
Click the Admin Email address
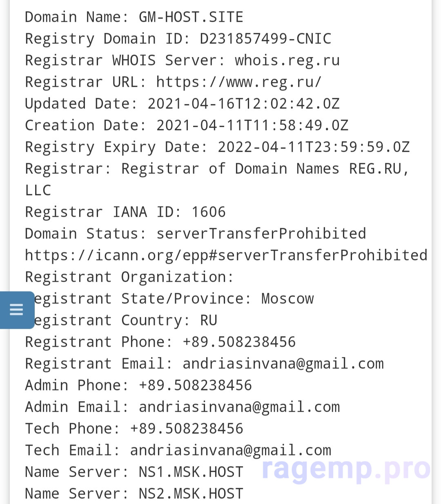[239, 407]
